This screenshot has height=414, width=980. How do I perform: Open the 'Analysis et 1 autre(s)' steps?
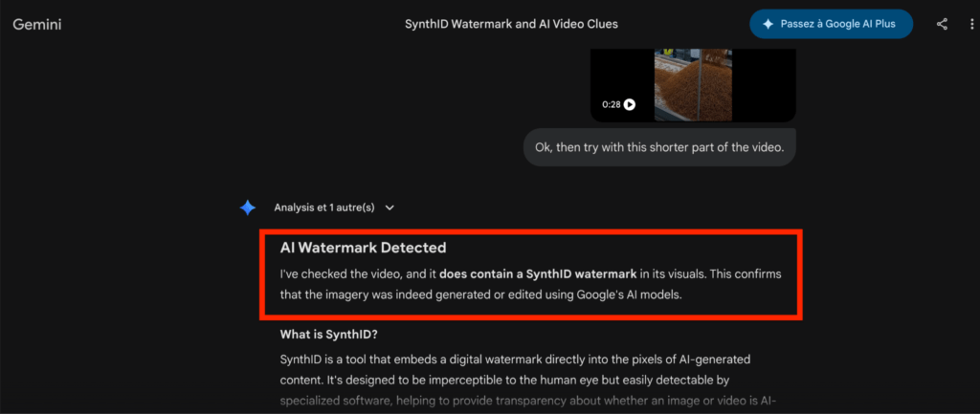pos(323,207)
